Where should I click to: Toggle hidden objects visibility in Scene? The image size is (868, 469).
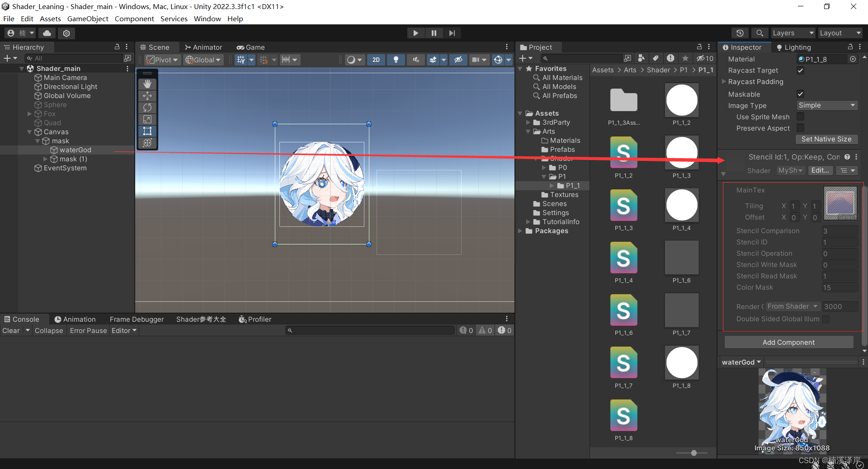[x=458, y=60]
